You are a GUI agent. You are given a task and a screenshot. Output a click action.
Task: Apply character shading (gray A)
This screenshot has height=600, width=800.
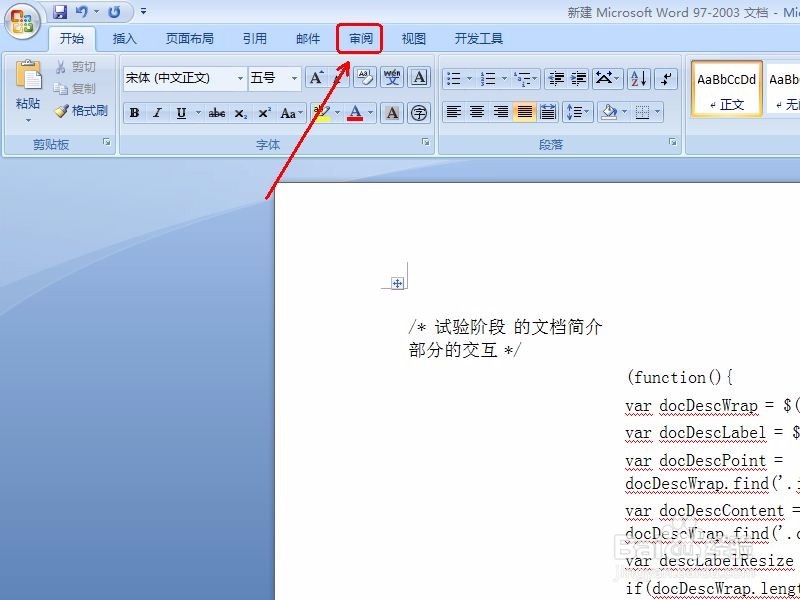point(392,113)
